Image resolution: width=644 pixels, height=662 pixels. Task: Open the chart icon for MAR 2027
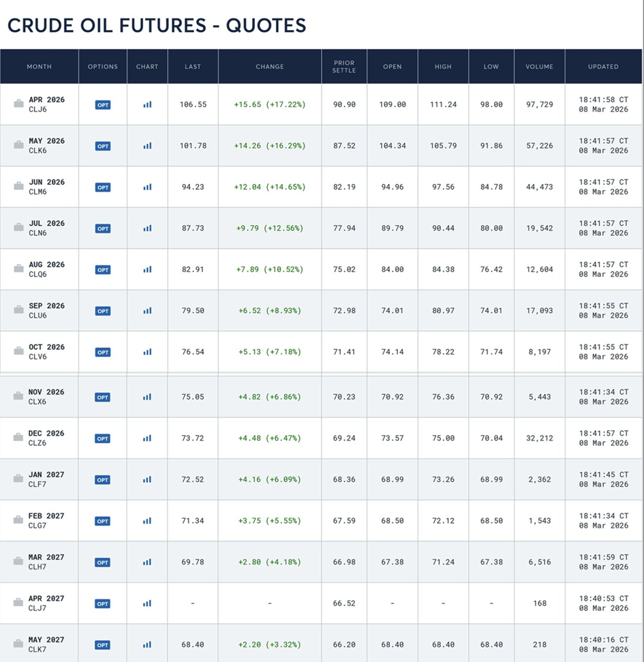pos(147,562)
